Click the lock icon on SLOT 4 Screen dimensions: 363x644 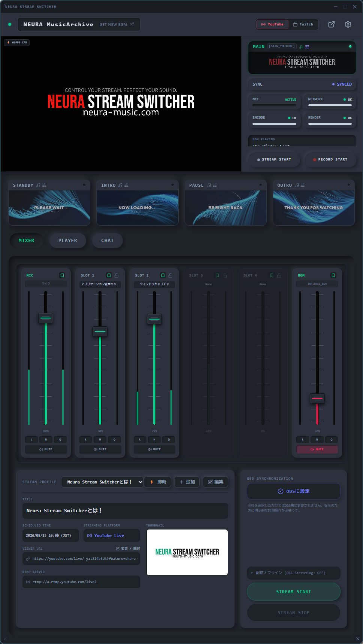click(279, 275)
